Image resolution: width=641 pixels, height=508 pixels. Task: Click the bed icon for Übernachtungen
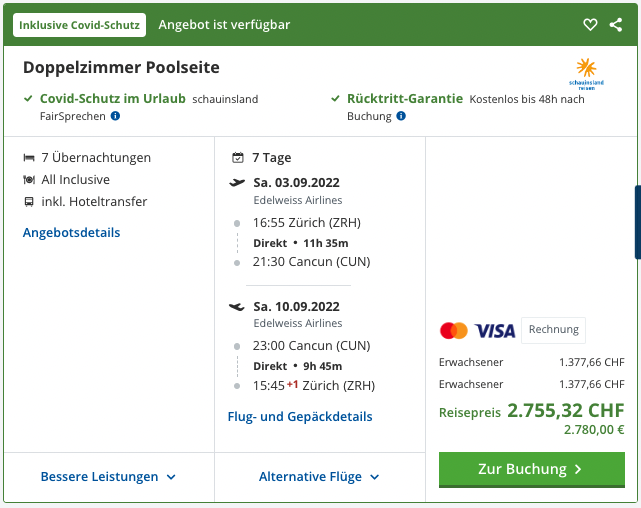29,158
